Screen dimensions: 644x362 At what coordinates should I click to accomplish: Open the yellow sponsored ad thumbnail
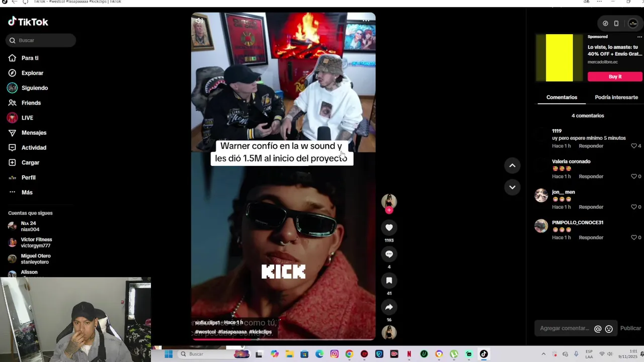coord(559,58)
